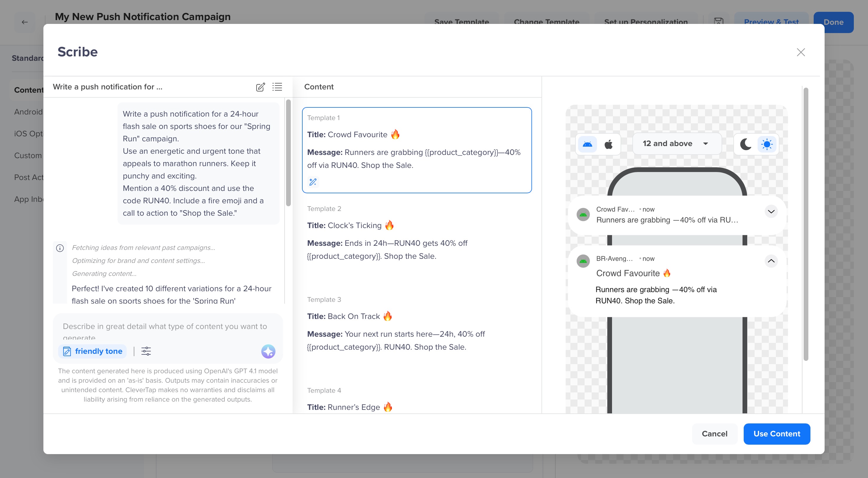Click the info icon beside fetching status

(x=60, y=248)
